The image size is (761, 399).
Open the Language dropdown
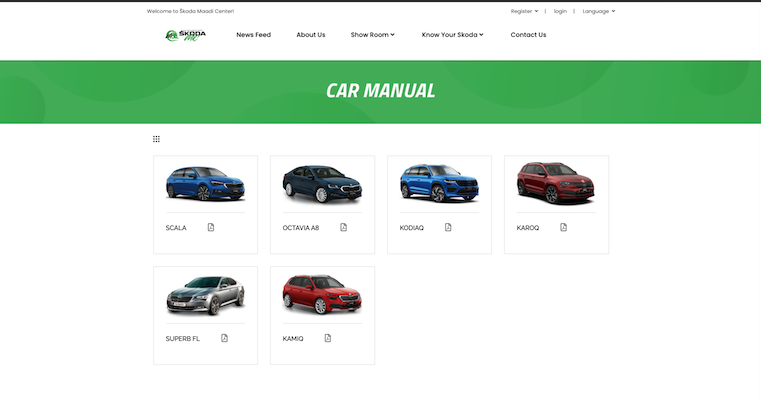pos(598,11)
